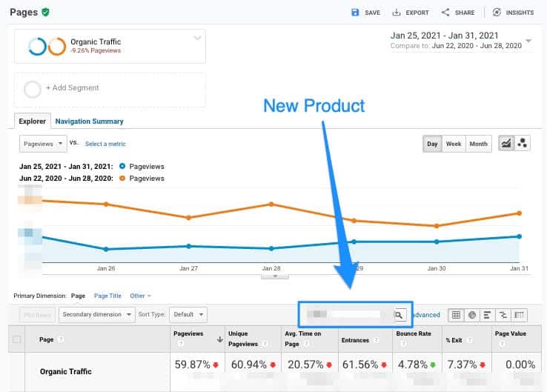This screenshot has height=392, width=547.
Task: Click help icon next to Page header
Action: [x=61, y=339]
